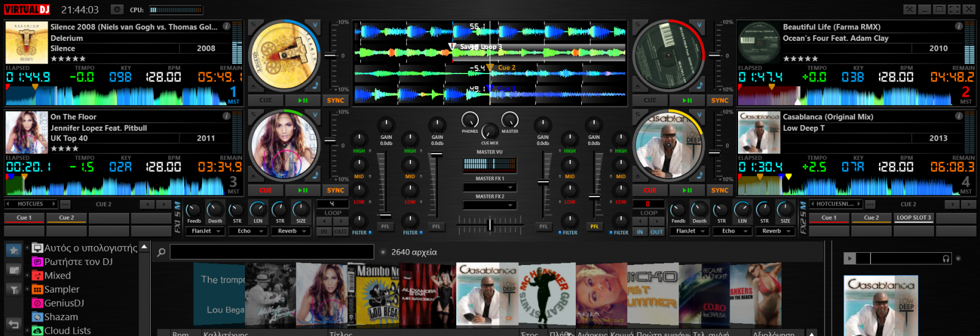The width and height of the screenshot is (980, 336).
Task: Toggle SYNC on deck 1
Action: 336,100
